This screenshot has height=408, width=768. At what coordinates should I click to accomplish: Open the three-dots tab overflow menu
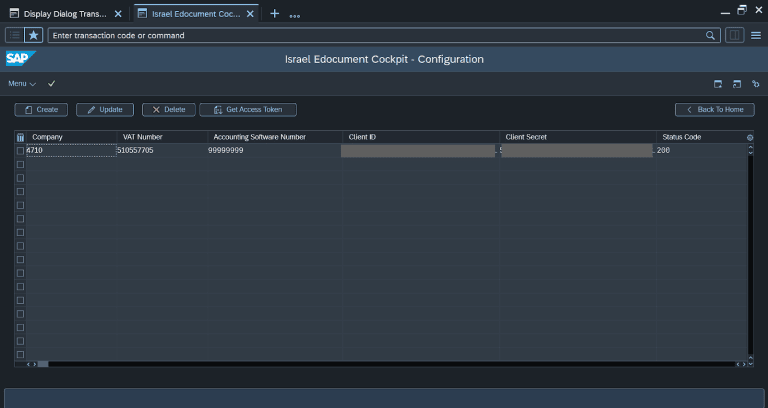294,16
